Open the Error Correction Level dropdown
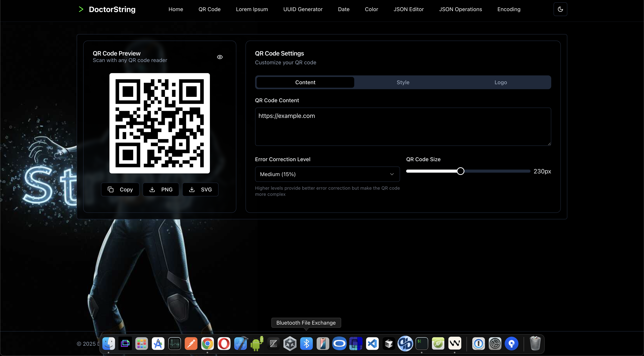Screen dimensions: 644x356 pos(327,174)
